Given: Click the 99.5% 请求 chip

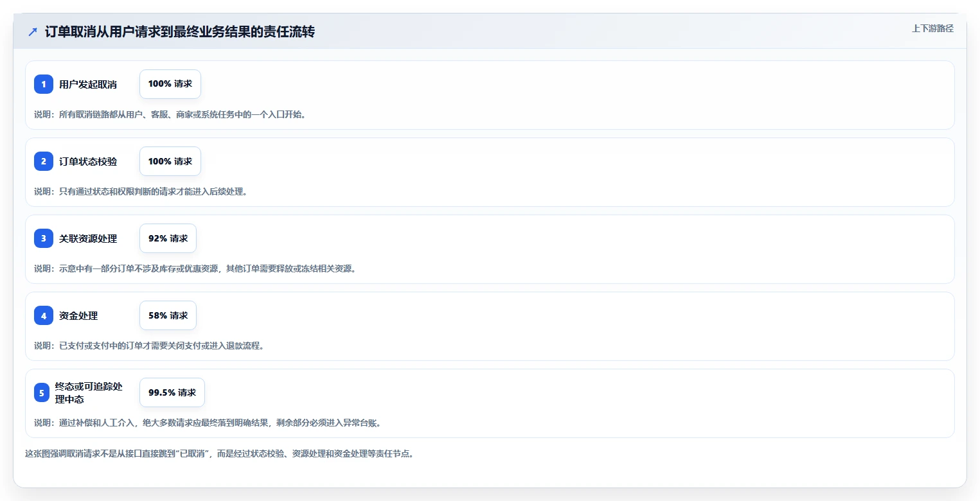Looking at the screenshot, I should tap(172, 392).
